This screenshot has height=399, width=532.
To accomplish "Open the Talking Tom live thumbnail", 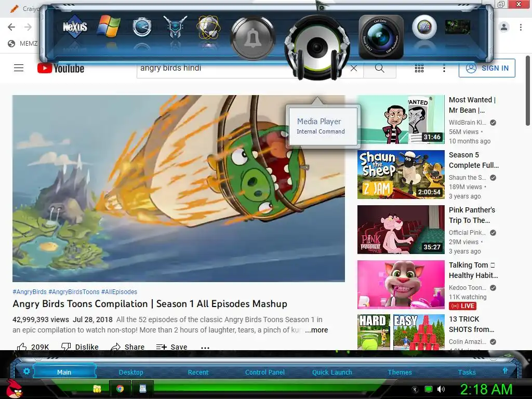I will pos(401,284).
